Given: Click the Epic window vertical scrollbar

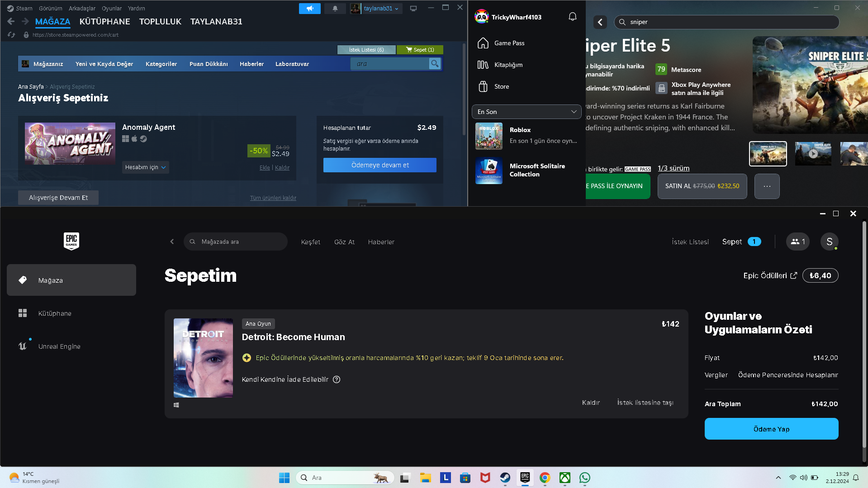Looking at the screenshot, I should 864,335.
